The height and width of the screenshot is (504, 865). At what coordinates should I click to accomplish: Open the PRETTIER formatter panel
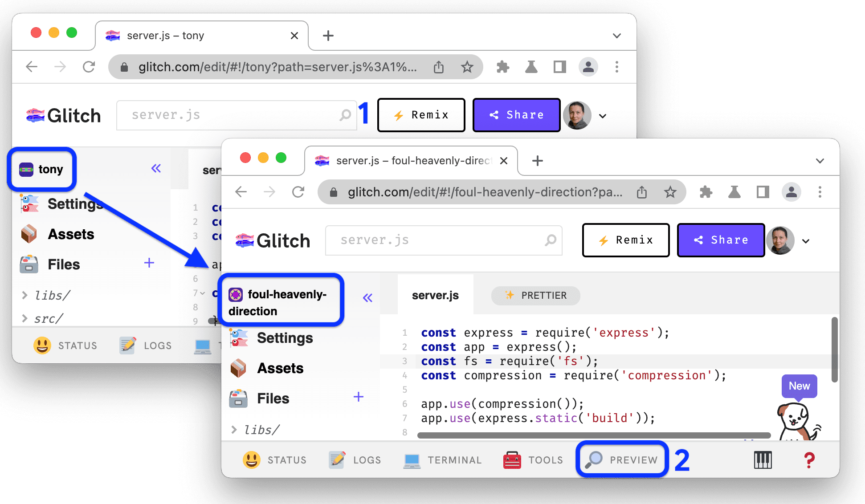(535, 295)
